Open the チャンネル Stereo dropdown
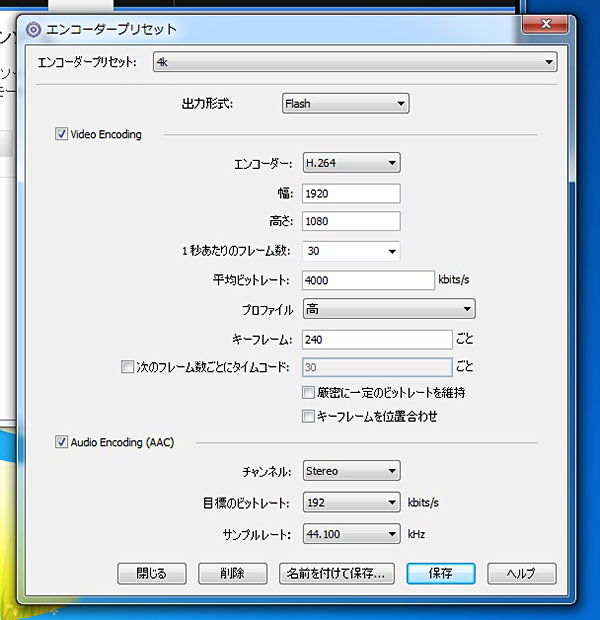600x620 pixels. (x=351, y=471)
